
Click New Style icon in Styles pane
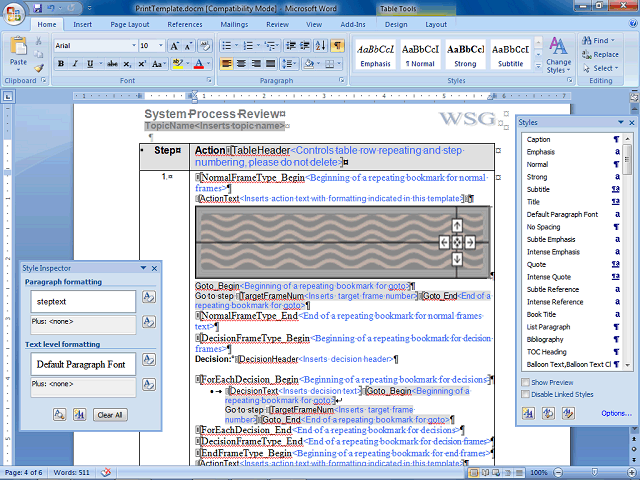[x=528, y=413]
